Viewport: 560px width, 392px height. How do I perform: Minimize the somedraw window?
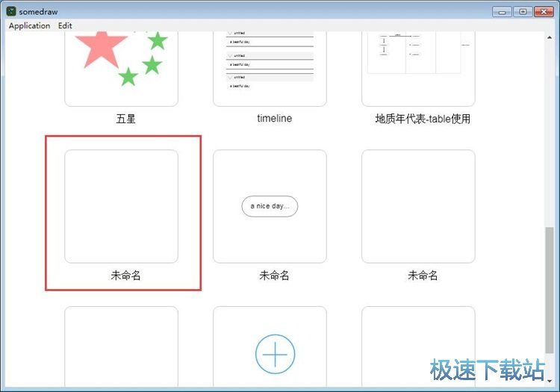[x=502, y=12]
